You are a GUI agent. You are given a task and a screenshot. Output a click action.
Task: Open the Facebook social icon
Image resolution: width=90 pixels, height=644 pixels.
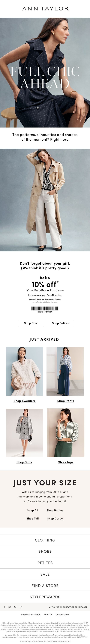click(4, 607)
